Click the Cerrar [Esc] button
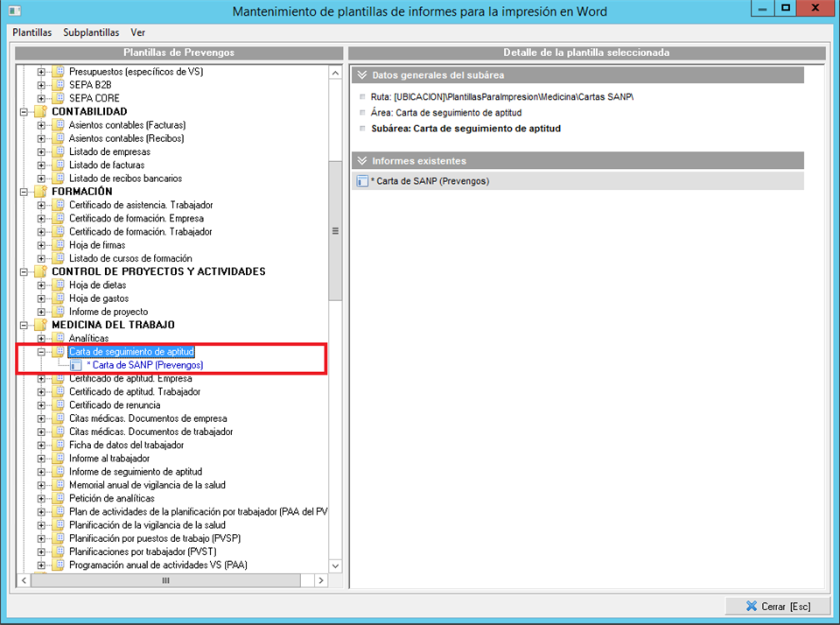840x625 pixels. pyautogui.click(x=778, y=607)
